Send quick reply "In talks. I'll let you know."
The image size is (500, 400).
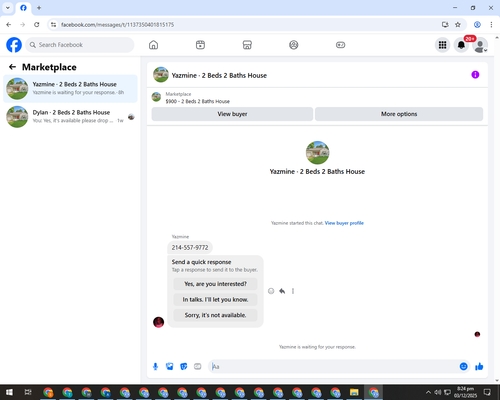(215, 300)
